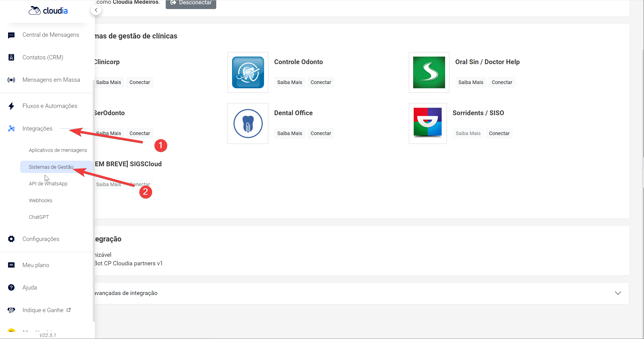Open Indique e Ganhe link

[x=43, y=310]
